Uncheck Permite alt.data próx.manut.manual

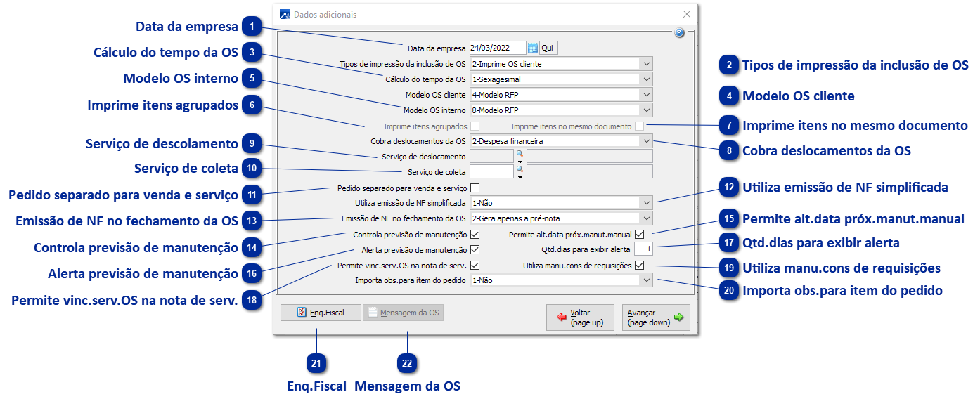click(639, 234)
